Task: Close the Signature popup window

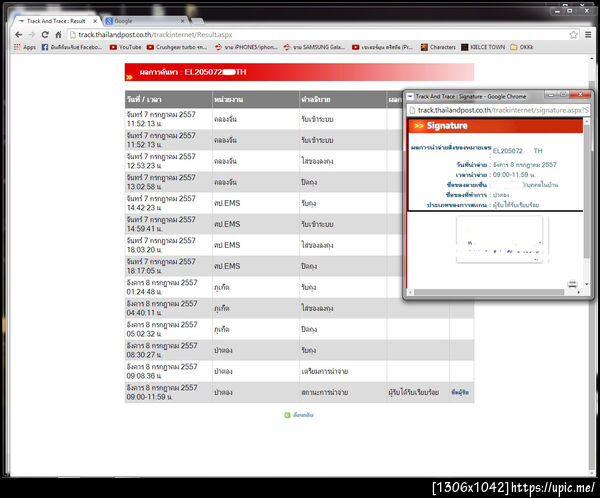Action: pos(580,95)
